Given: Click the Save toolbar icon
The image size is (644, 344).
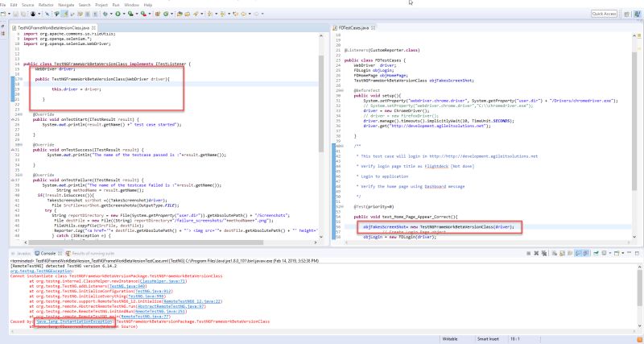Looking at the screenshot, I should point(15,14).
